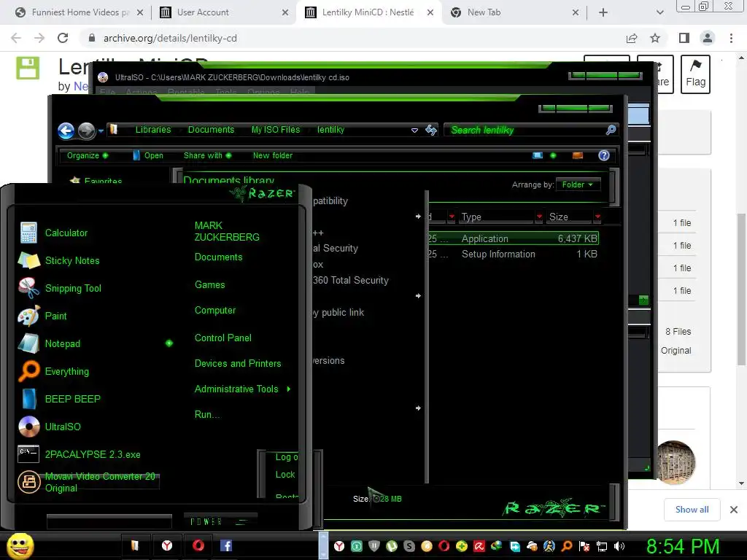The image size is (747, 560).
Task: Click the volume speaker tray icon
Action: pos(619,546)
